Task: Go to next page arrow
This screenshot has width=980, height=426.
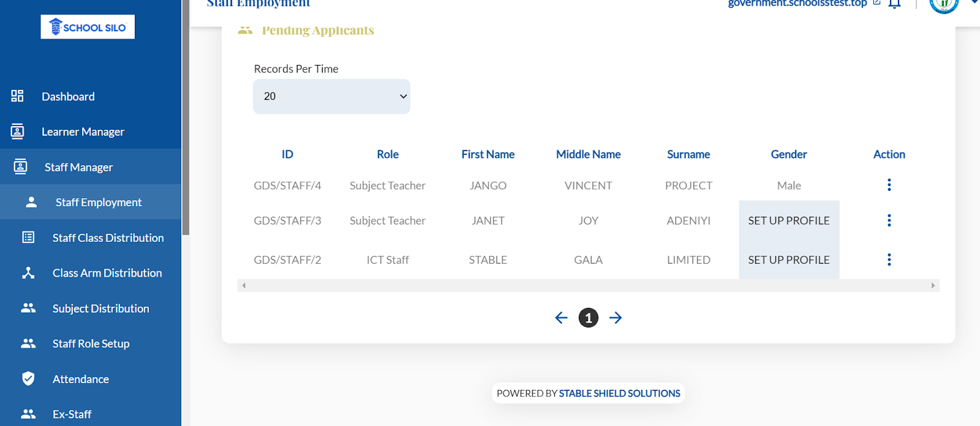Action: tap(616, 318)
